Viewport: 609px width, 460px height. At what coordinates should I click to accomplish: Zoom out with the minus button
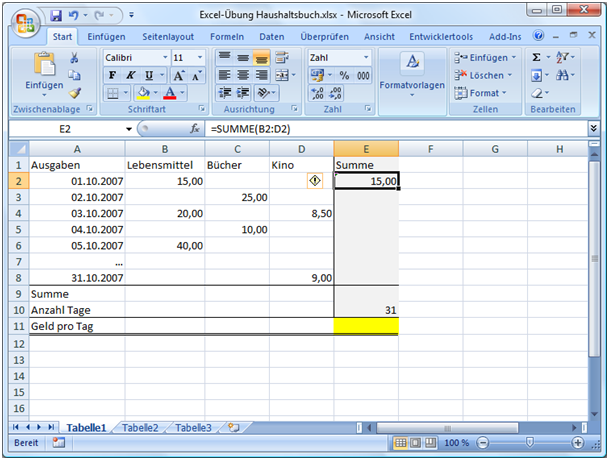click(x=482, y=443)
